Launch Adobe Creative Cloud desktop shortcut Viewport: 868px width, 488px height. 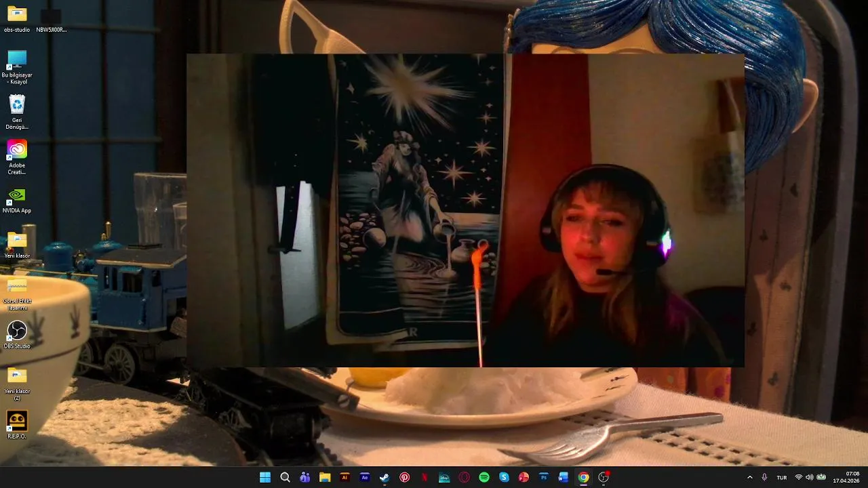click(17, 157)
